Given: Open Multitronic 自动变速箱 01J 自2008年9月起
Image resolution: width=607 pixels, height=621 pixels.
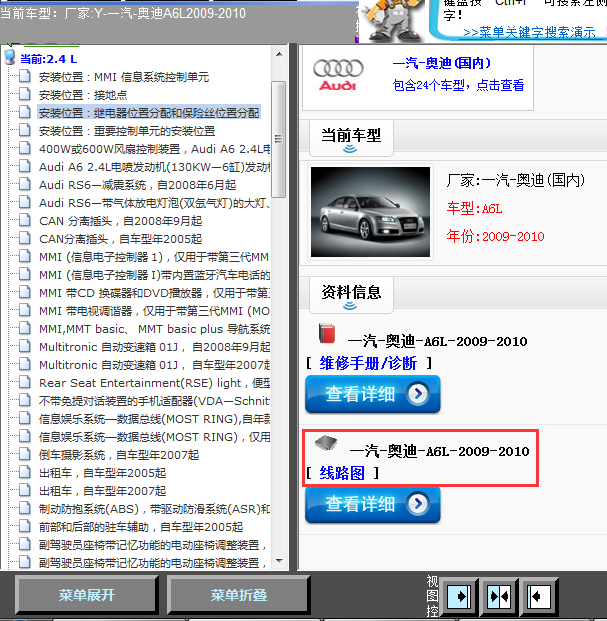Looking at the screenshot, I should [154, 347].
